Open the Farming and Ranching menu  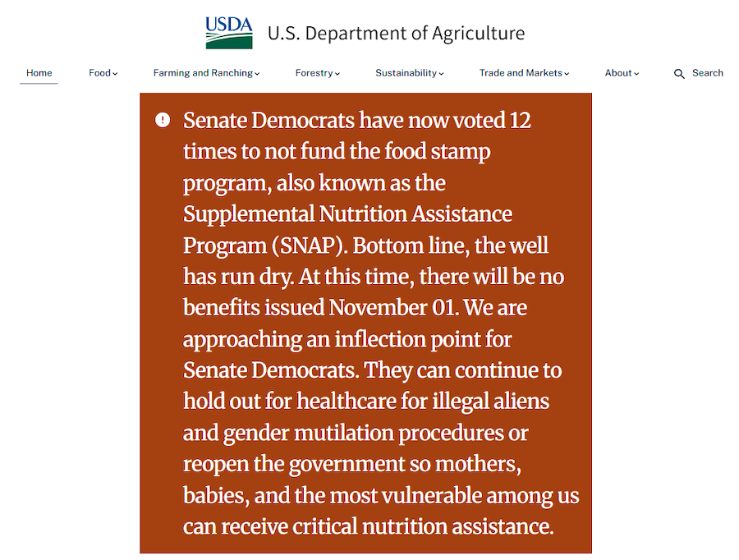tap(203, 73)
